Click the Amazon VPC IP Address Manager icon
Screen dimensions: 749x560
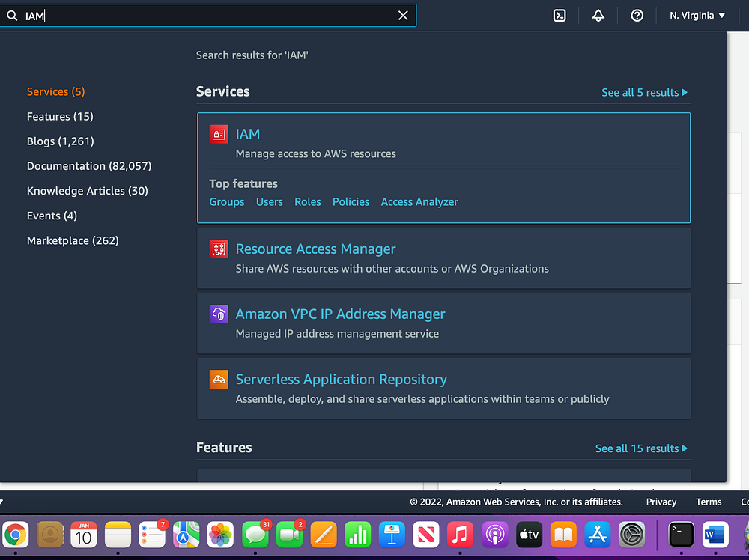(x=218, y=314)
